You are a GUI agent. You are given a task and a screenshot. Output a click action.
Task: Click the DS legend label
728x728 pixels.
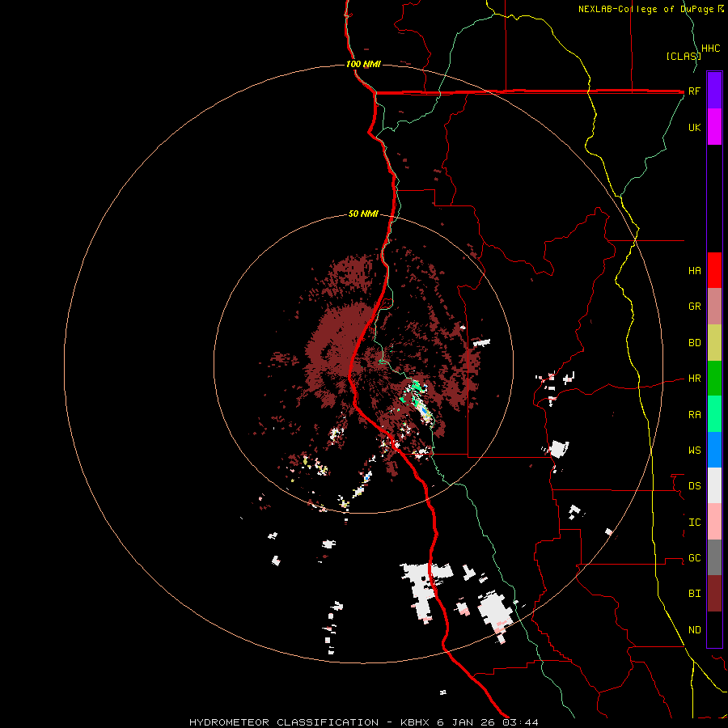[x=694, y=486]
